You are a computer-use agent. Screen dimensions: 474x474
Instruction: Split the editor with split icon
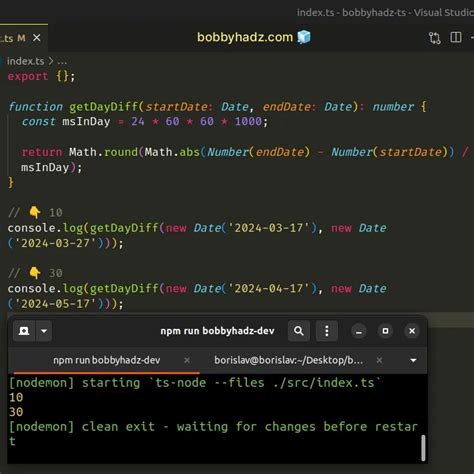pos(456,37)
